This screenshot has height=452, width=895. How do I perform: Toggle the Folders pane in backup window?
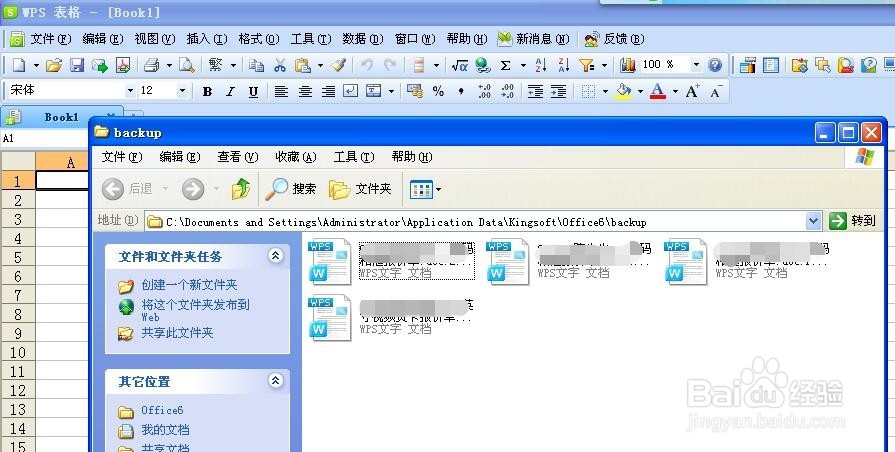coord(360,189)
